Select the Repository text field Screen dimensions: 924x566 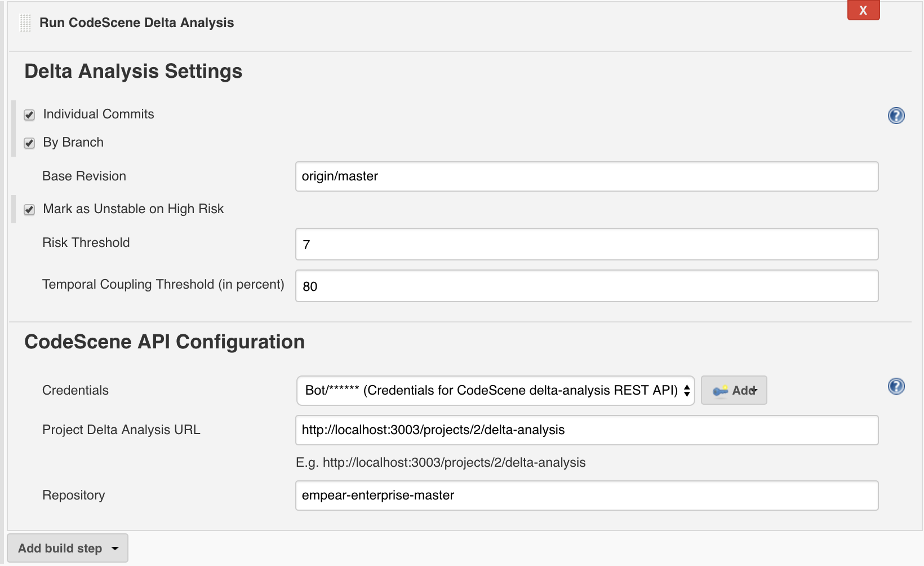click(x=586, y=496)
